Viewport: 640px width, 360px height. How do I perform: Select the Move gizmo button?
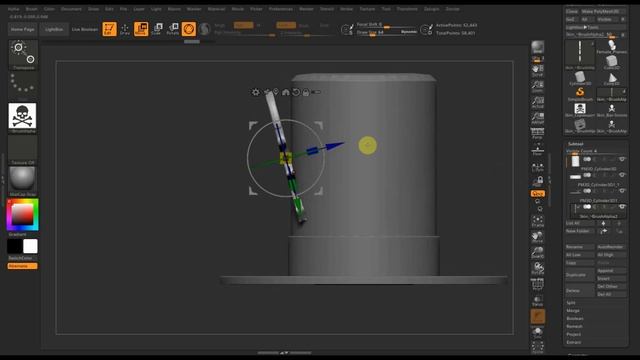[x=141, y=29]
